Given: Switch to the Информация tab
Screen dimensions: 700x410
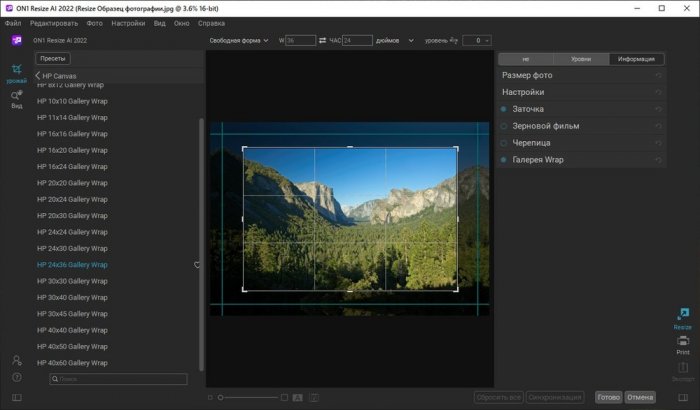Looking at the screenshot, I should tap(635, 59).
